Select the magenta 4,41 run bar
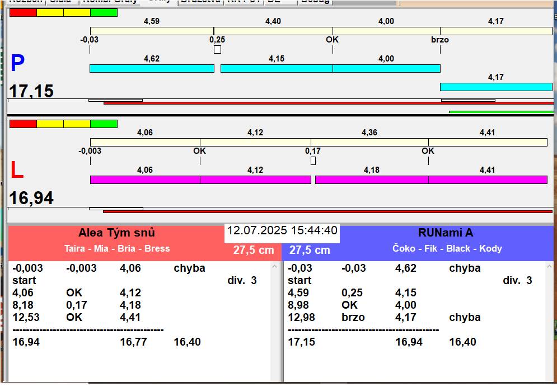The width and height of the screenshot is (557, 392). point(488,180)
